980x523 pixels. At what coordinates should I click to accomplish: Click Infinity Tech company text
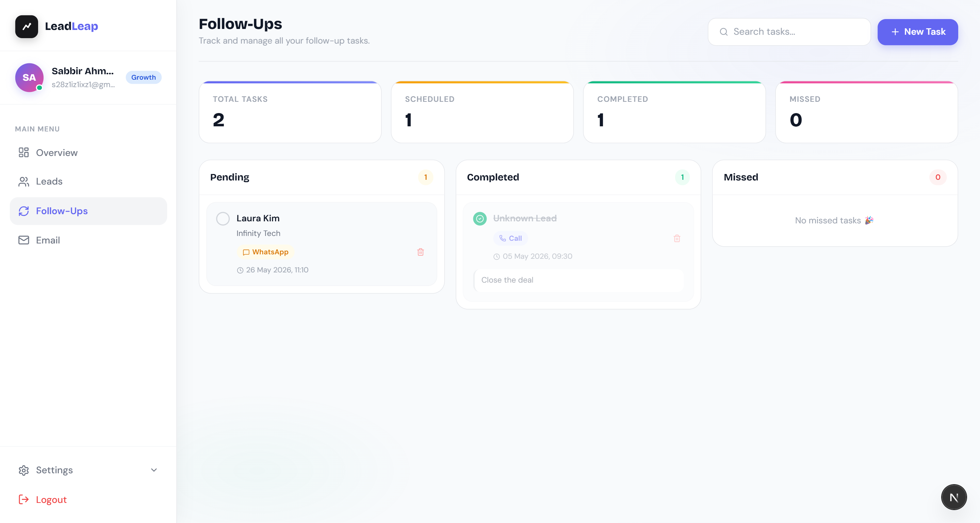(x=258, y=233)
